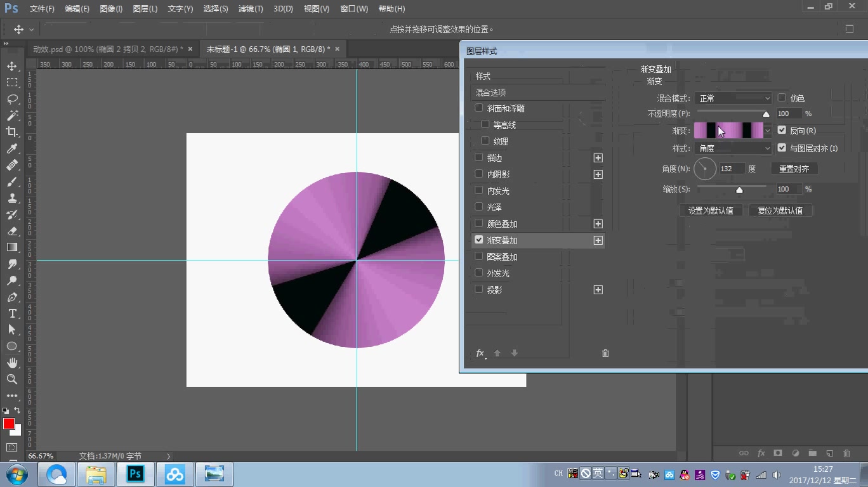Enable the 投影 layer style checkbox
The height and width of the screenshot is (487, 868).
click(478, 289)
